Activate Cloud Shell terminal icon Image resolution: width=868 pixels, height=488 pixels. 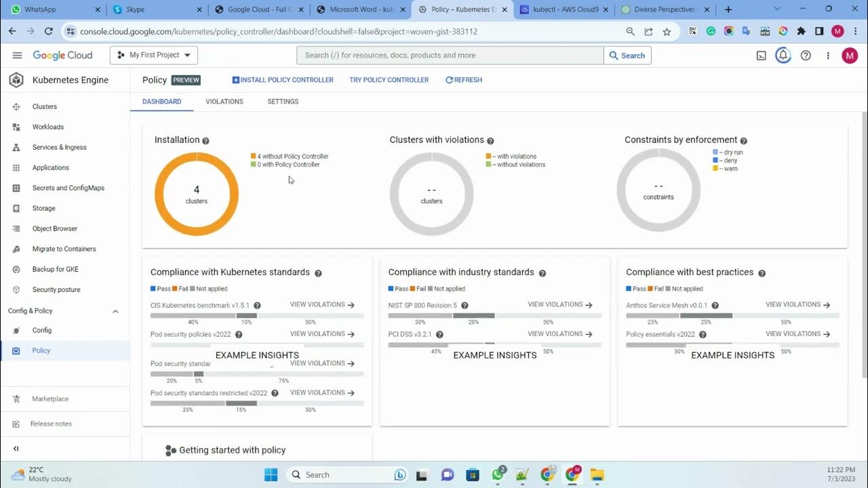[762, 56]
